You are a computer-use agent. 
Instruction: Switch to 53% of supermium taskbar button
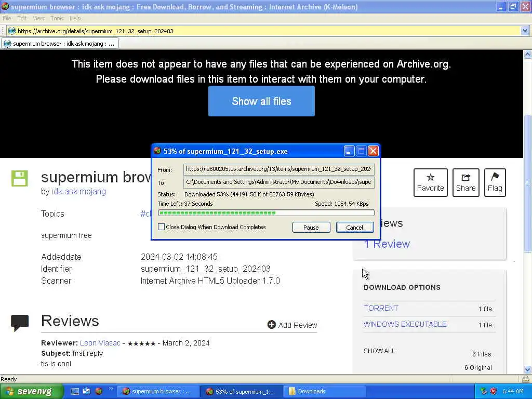241,391
